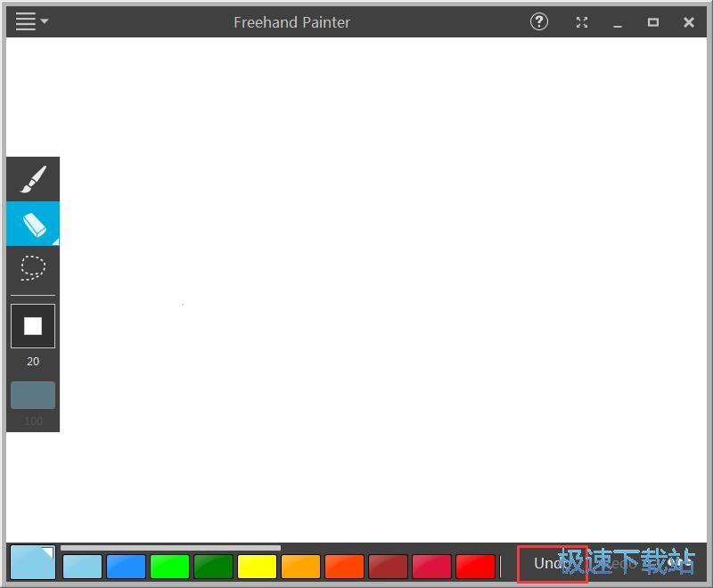Image resolution: width=713 pixels, height=588 pixels.
Task: Pick the dark green swatch
Action: (x=213, y=567)
